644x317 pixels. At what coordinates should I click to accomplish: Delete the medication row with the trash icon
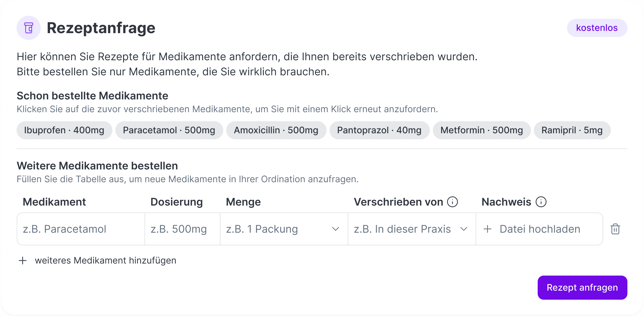pyautogui.click(x=615, y=229)
